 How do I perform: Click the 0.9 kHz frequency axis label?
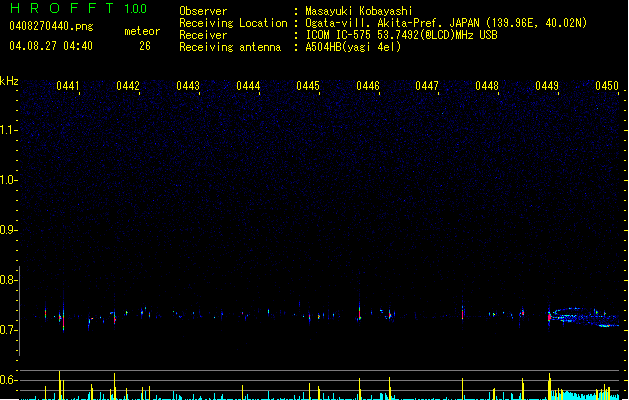click(8, 230)
